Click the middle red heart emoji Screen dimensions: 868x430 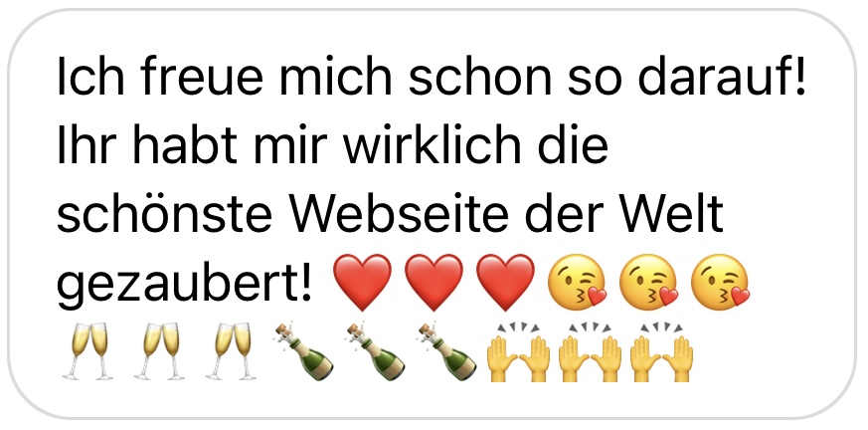(x=434, y=282)
